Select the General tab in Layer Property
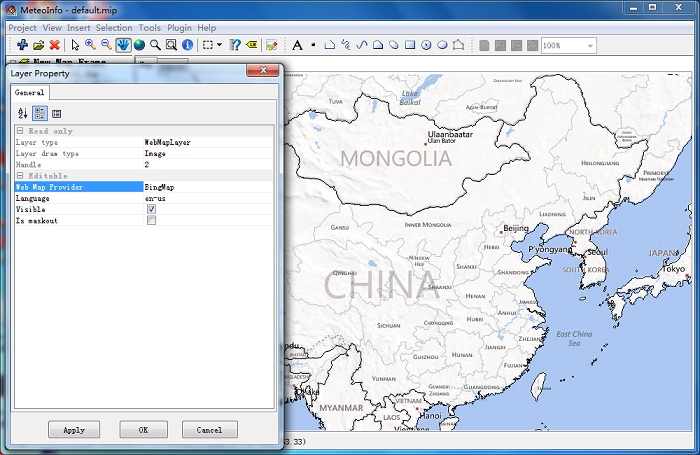This screenshot has height=455, width=700. [29, 92]
